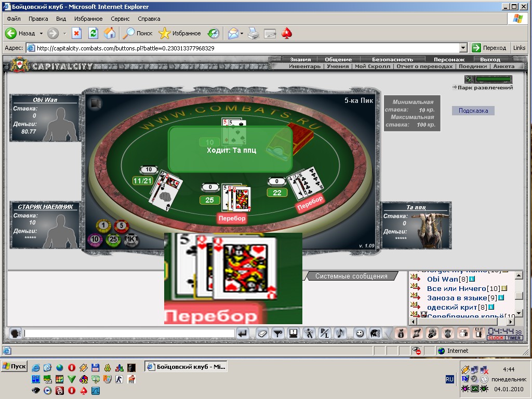This screenshot has height=399, width=532.
Task: Open the Избранное menu in the menu bar
Action: coord(88,19)
